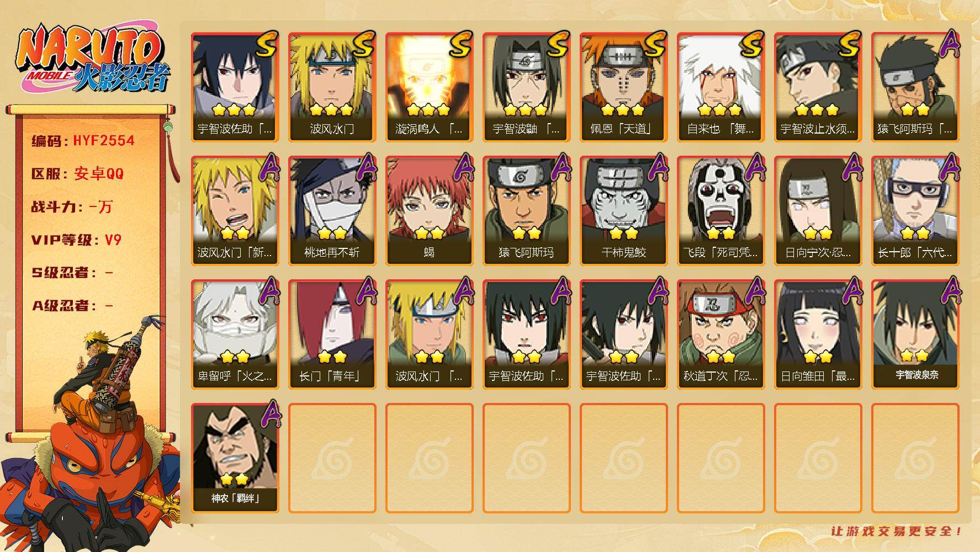The width and height of the screenshot is (980, 552).
Task: Open the 神农「羁绊」 ninja card
Action: click(235, 458)
